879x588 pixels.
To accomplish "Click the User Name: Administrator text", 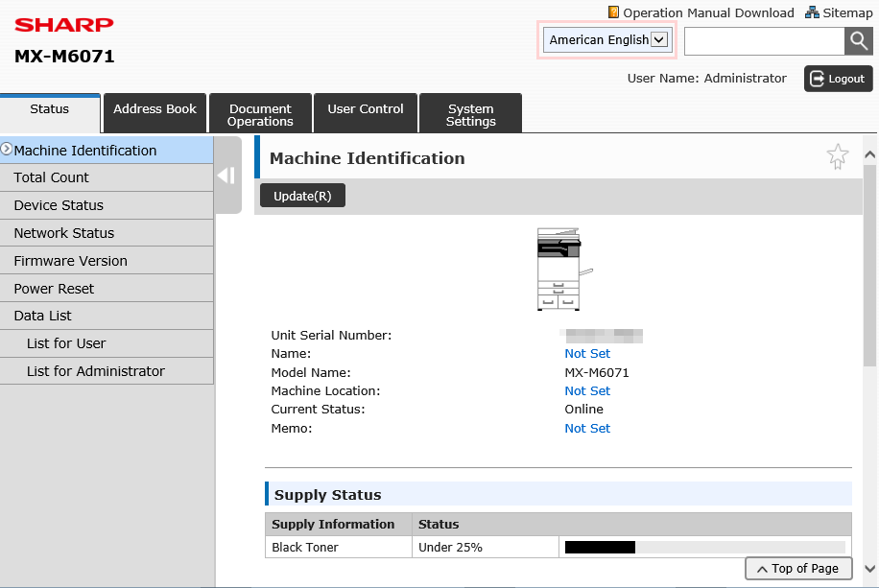I will pyautogui.click(x=706, y=79).
